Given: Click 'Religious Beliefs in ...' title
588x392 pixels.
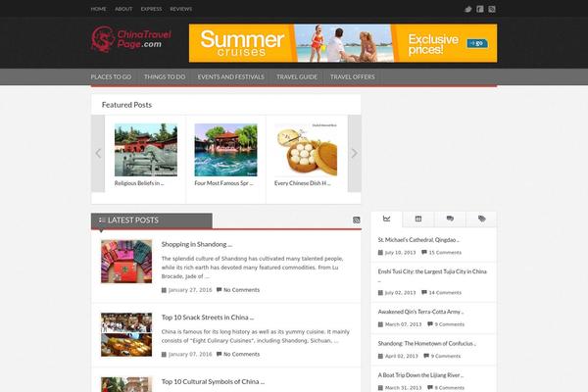Looking at the screenshot, I should point(139,183).
